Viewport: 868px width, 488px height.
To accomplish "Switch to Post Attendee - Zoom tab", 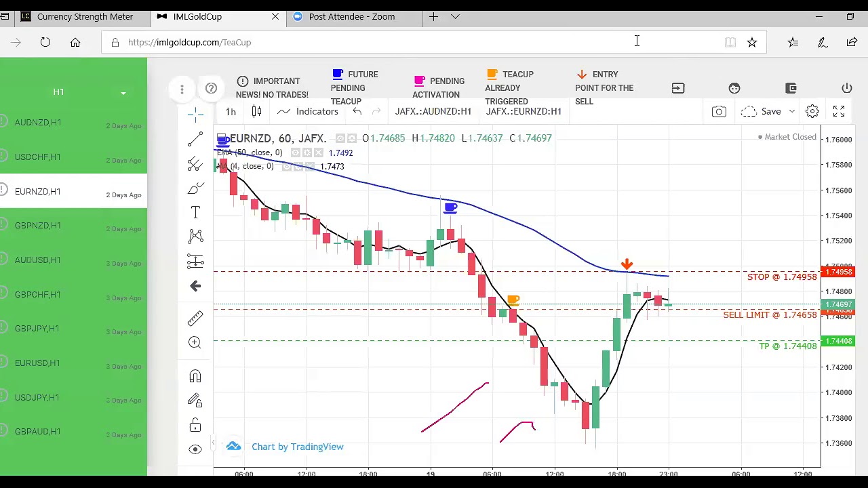I will [x=353, y=16].
